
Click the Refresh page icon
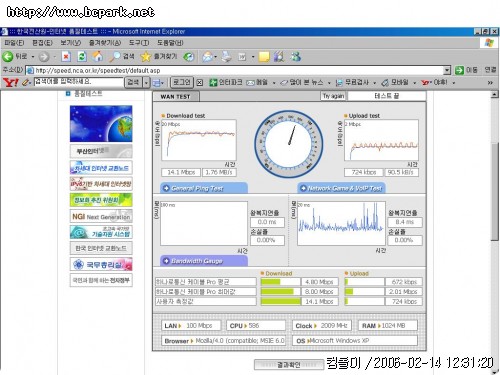point(82,57)
